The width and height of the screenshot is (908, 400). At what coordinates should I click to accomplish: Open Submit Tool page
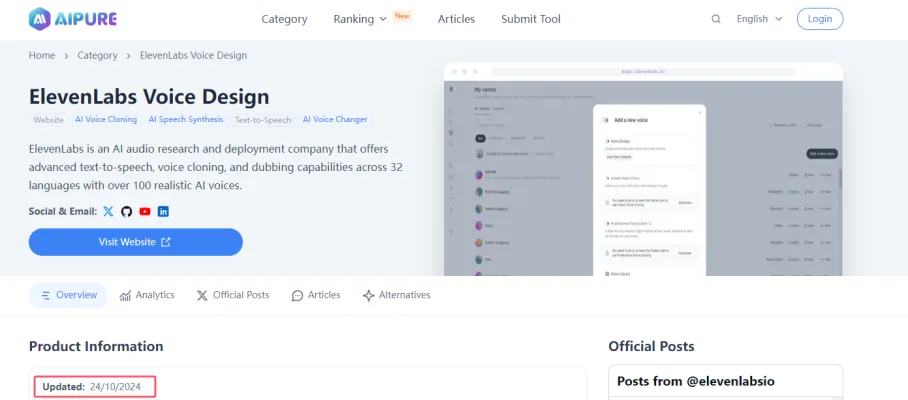point(530,19)
